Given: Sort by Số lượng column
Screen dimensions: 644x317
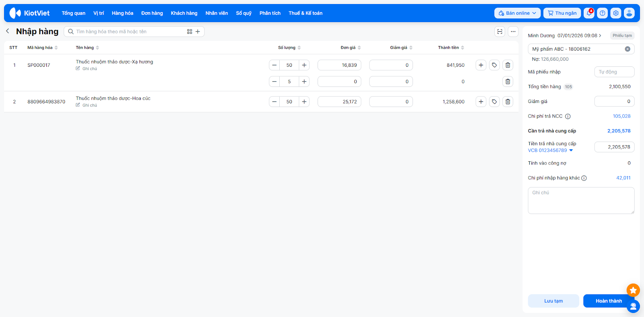Looking at the screenshot, I should click(289, 47).
